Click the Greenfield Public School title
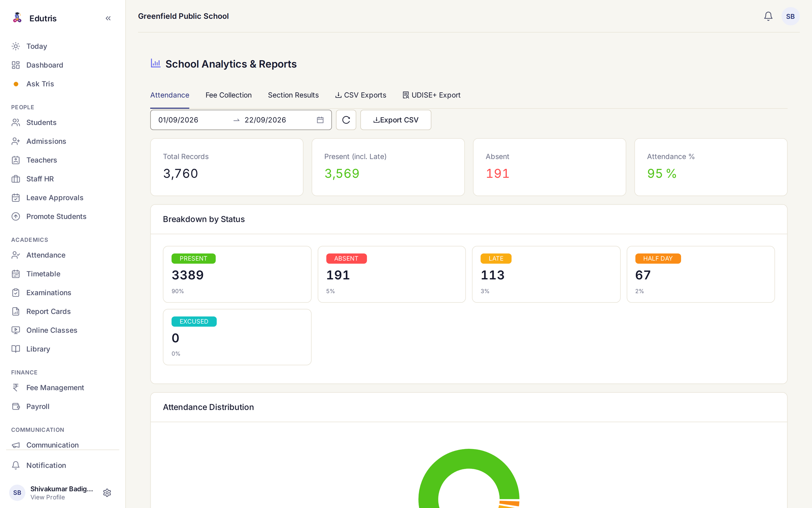 [x=183, y=16]
